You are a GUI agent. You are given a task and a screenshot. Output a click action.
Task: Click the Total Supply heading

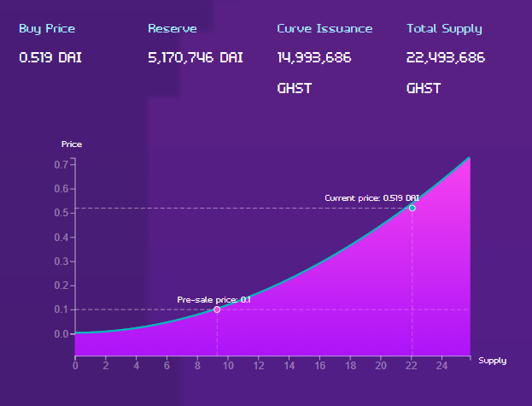pos(444,28)
